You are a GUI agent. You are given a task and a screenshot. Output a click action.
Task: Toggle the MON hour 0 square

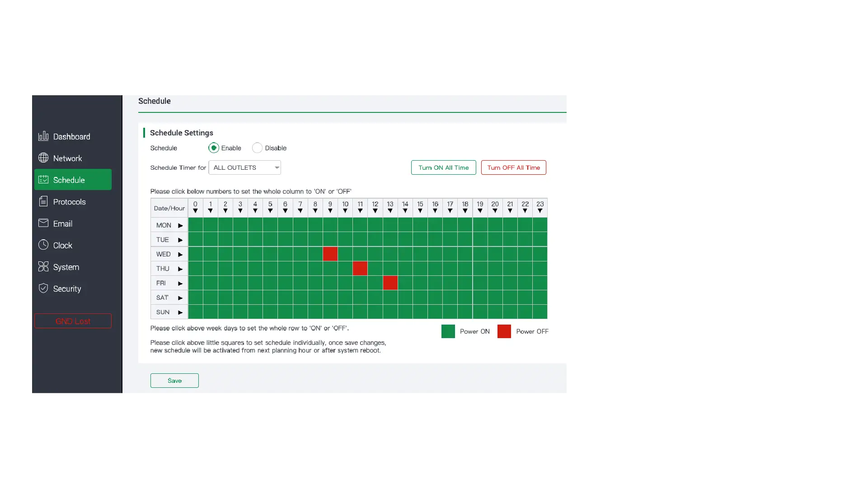(195, 224)
